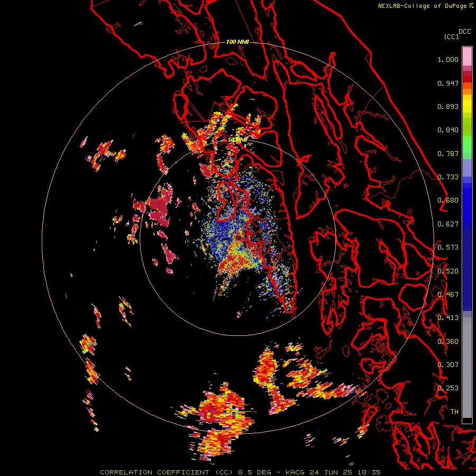Click the 0.893 value on the color scale

click(x=448, y=106)
